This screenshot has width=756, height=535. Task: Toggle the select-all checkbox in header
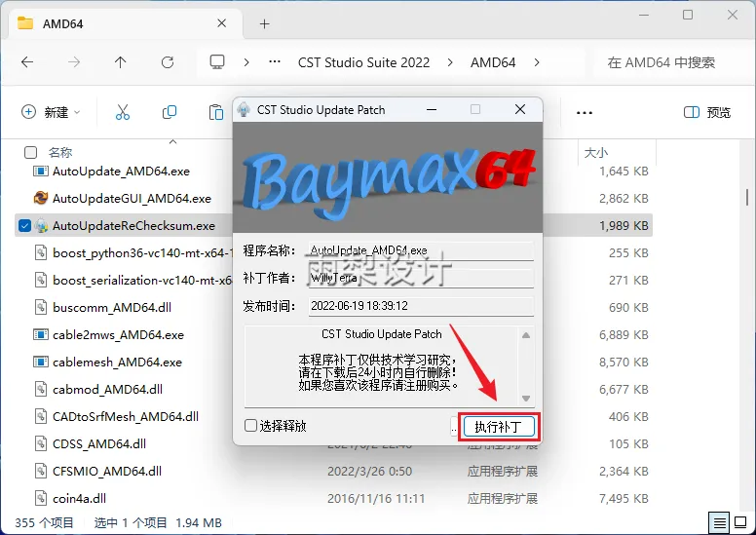point(30,152)
